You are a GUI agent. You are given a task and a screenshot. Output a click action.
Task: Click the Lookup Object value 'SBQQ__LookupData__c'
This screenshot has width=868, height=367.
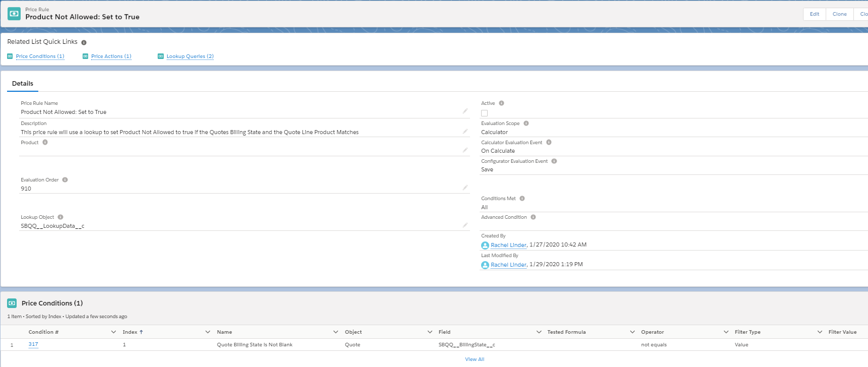point(52,226)
